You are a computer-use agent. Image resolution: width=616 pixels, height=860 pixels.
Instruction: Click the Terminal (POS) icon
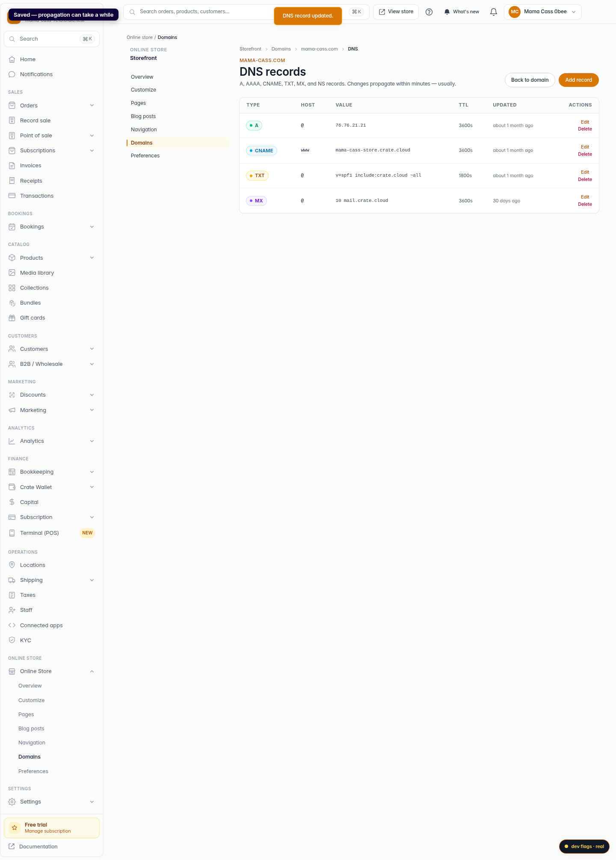tap(12, 533)
